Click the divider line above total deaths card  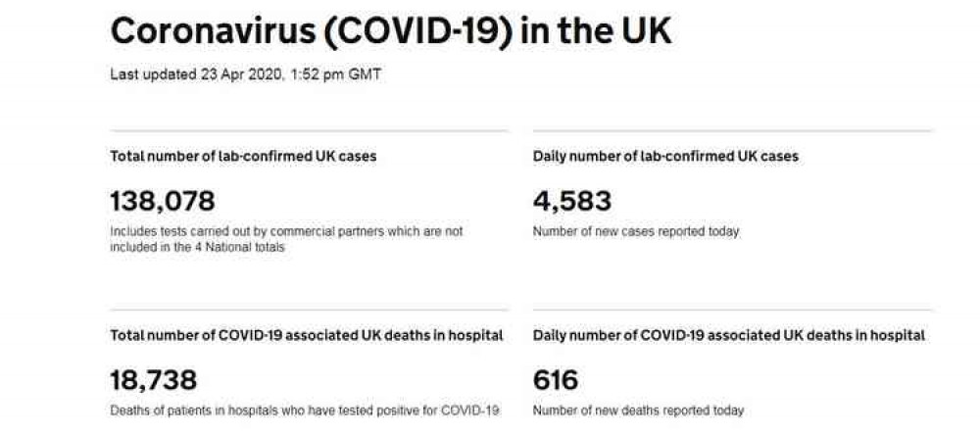pyautogui.click(x=310, y=311)
